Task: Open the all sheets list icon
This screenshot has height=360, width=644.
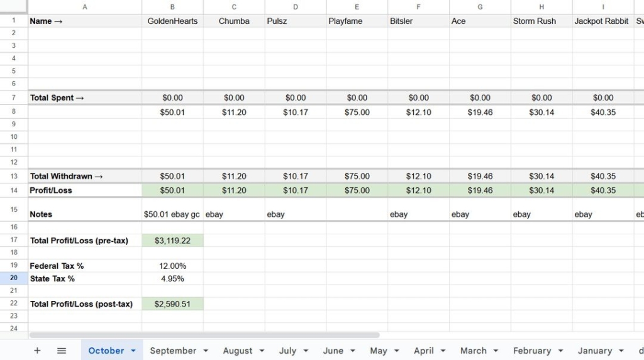Action: tap(62, 351)
